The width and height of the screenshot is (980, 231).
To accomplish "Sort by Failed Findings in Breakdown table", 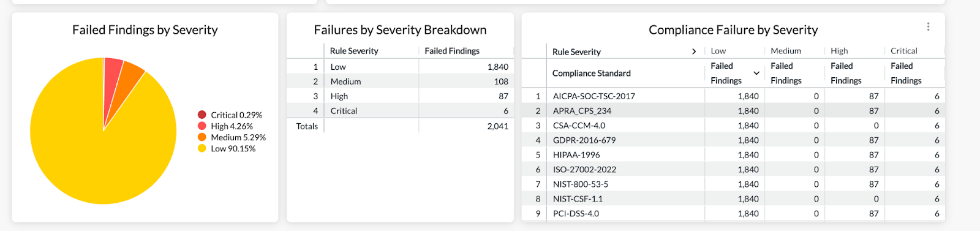I will [x=452, y=51].
